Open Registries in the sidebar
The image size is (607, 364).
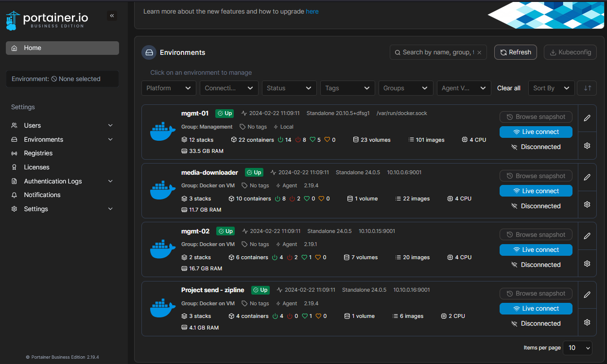point(38,153)
